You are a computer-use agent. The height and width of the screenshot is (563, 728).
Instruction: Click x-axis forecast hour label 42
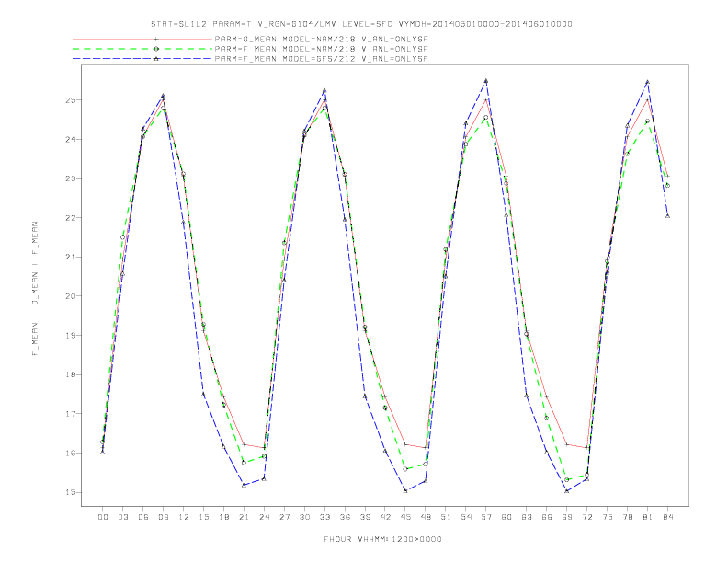tap(385, 517)
